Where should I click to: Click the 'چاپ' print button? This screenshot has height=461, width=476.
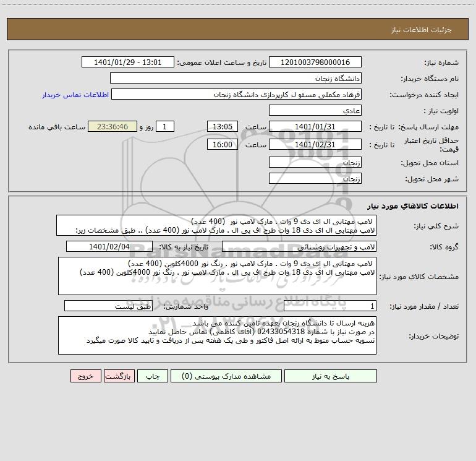pyautogui.click(x=153, y=376)
